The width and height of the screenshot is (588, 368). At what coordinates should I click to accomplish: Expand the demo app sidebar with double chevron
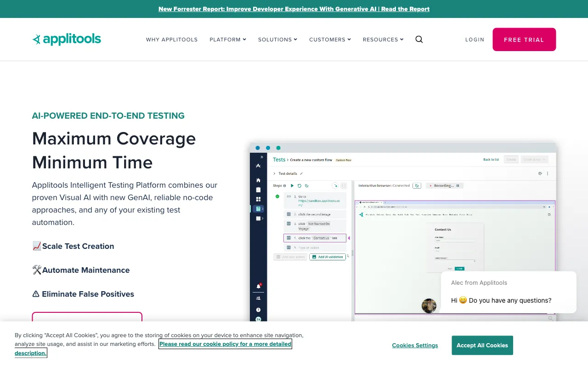pyautogui.click(x=262, y=157)
